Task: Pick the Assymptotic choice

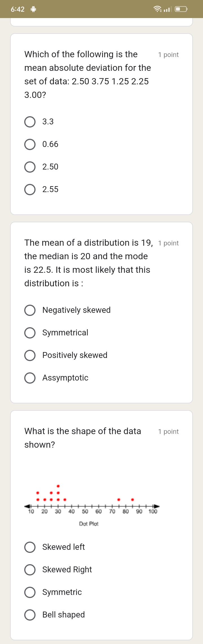Action: click(x=30, y=378)
